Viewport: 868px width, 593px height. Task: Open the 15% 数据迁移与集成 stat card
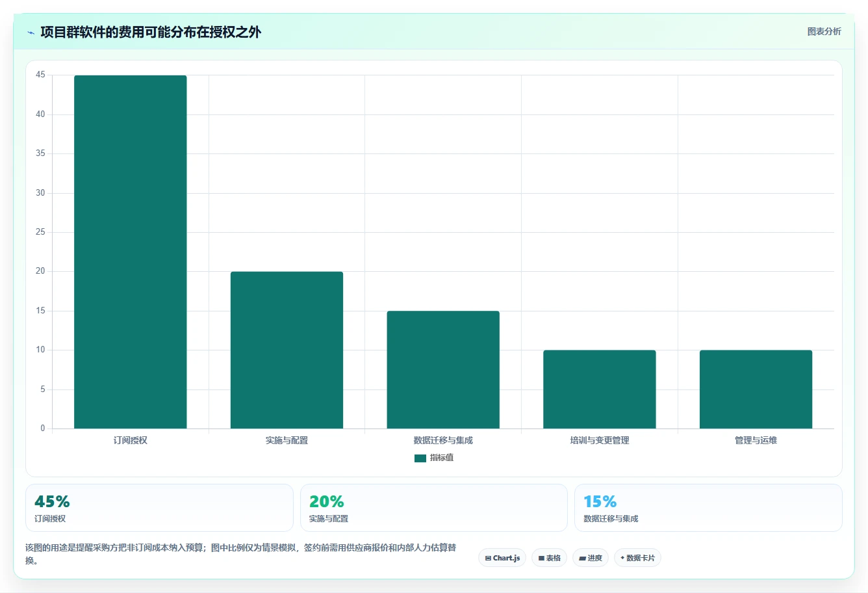coord(708,508)
